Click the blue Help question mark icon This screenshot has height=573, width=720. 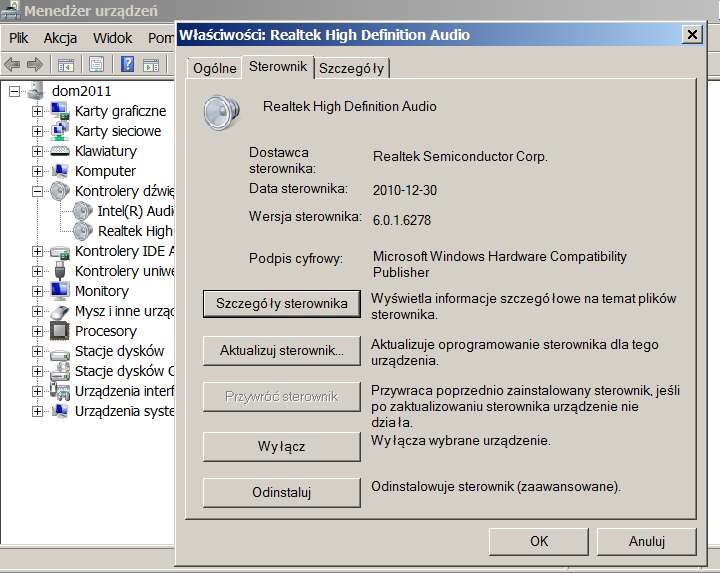click(127, 64)
